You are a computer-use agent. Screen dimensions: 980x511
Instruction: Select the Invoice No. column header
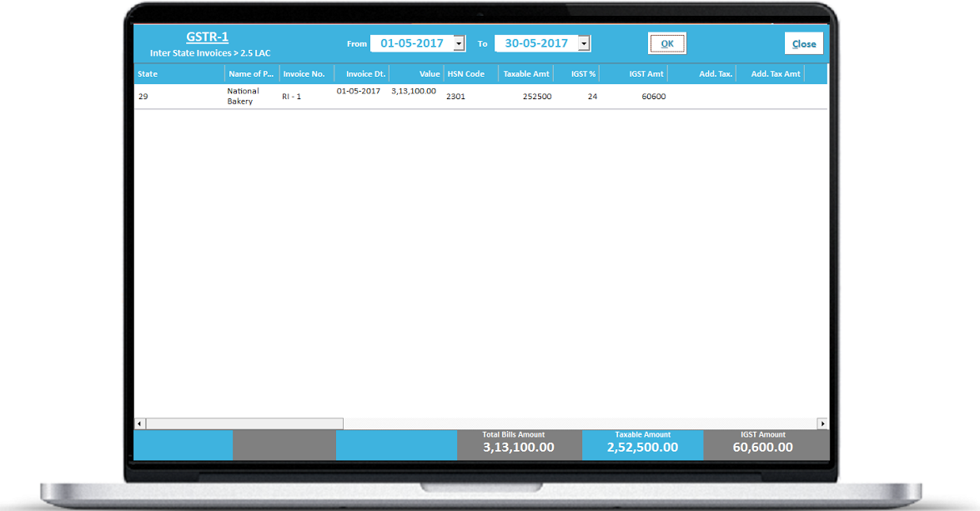307,73
